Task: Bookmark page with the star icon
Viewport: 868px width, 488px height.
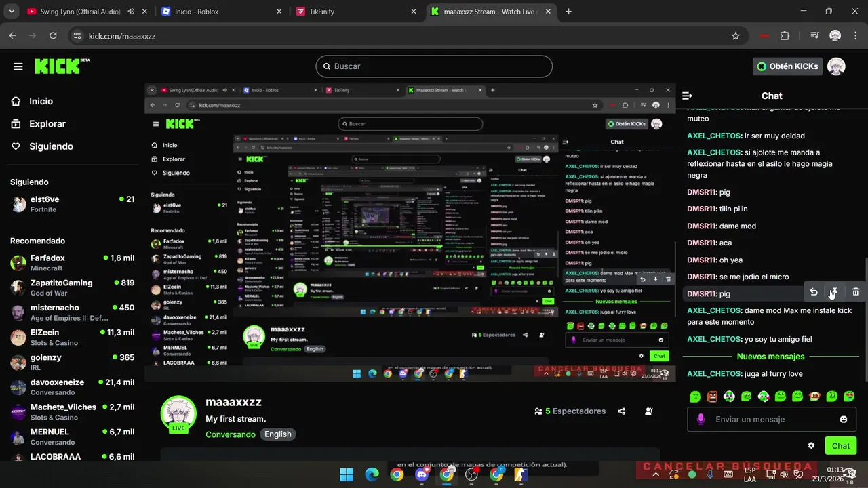Action: (736, 36)
